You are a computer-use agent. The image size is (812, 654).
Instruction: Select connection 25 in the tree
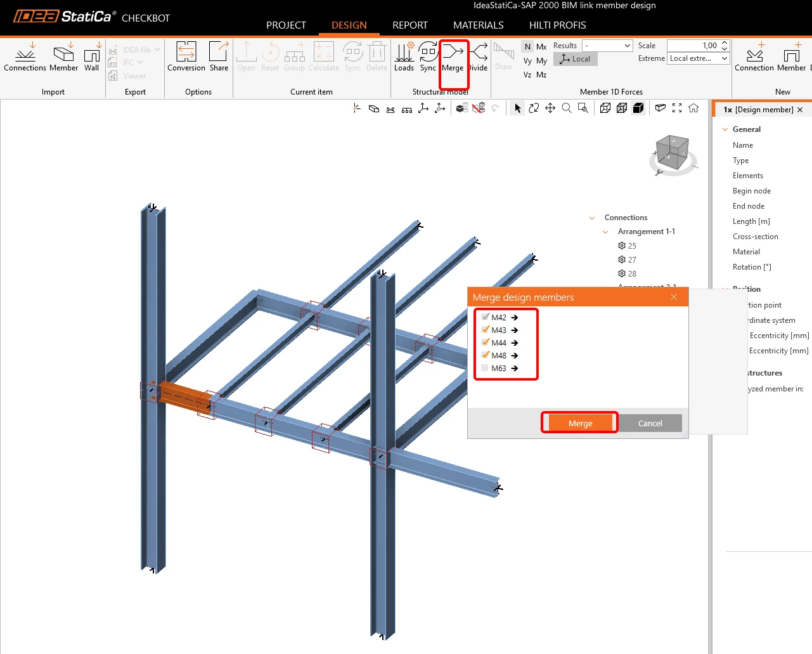pyautogui.click(x=627, y=245)
